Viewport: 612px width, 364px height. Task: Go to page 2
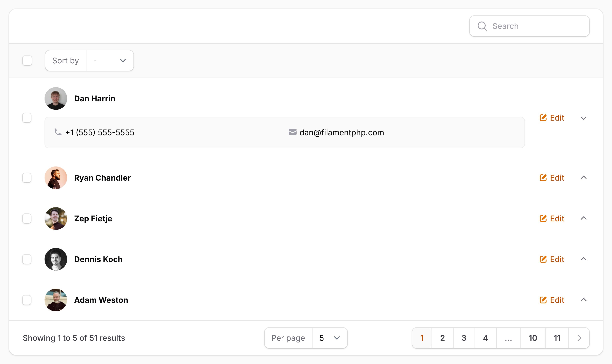tap(442, 338)
